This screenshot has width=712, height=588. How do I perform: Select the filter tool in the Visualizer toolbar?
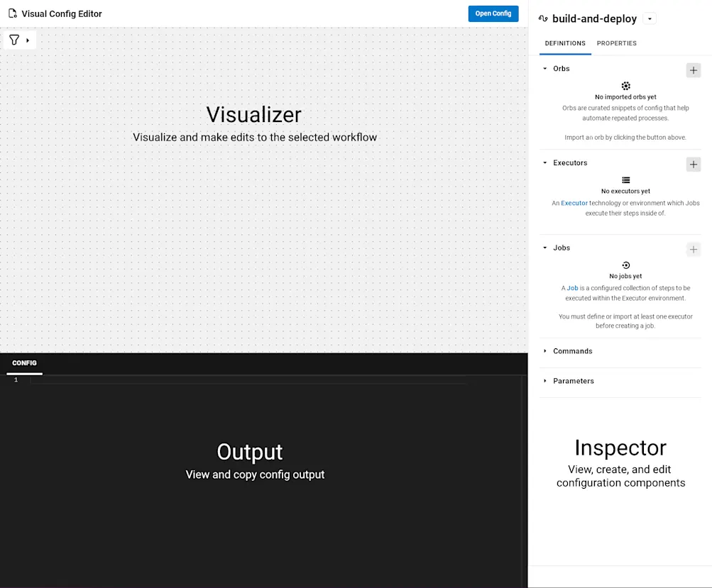click(13, 39)
